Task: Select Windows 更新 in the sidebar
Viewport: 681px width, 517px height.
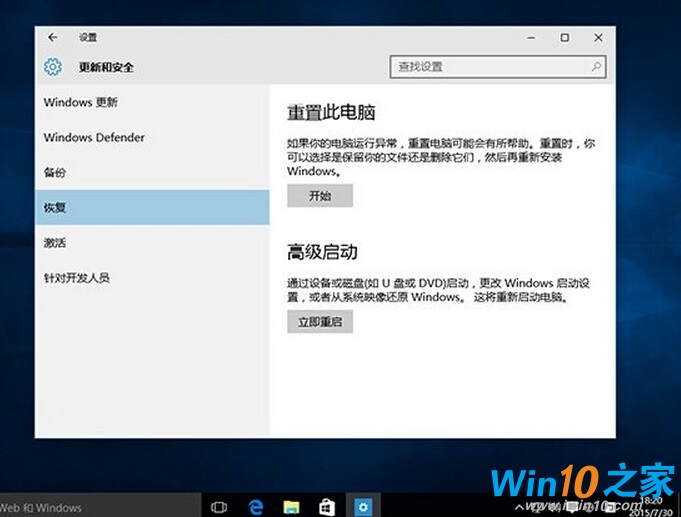Action: coord(152,103)
